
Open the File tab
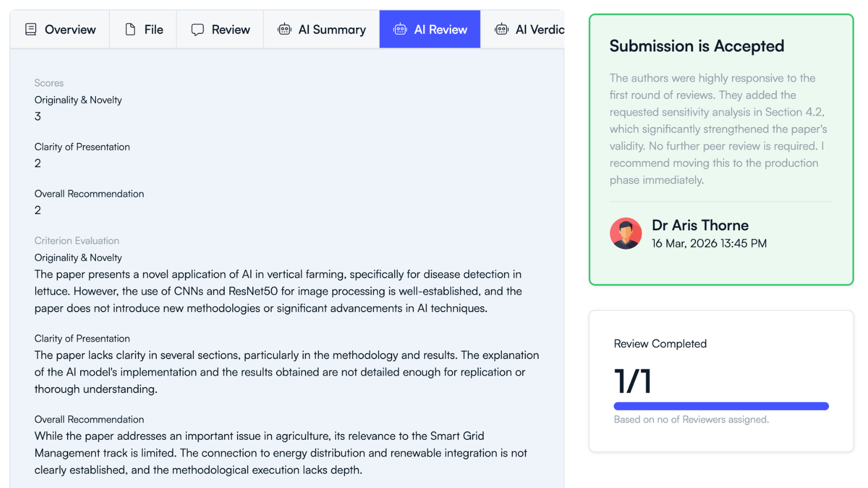coord(143,29)
